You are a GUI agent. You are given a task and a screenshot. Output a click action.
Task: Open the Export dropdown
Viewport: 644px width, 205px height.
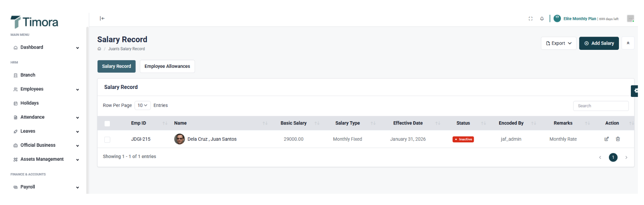point(558,43)
